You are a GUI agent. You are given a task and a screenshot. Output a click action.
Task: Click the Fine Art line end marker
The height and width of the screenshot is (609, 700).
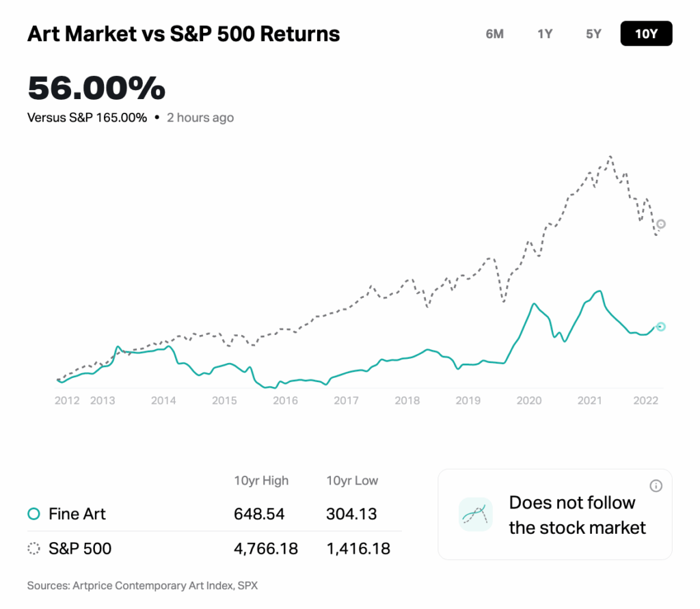tap(660, 327)
